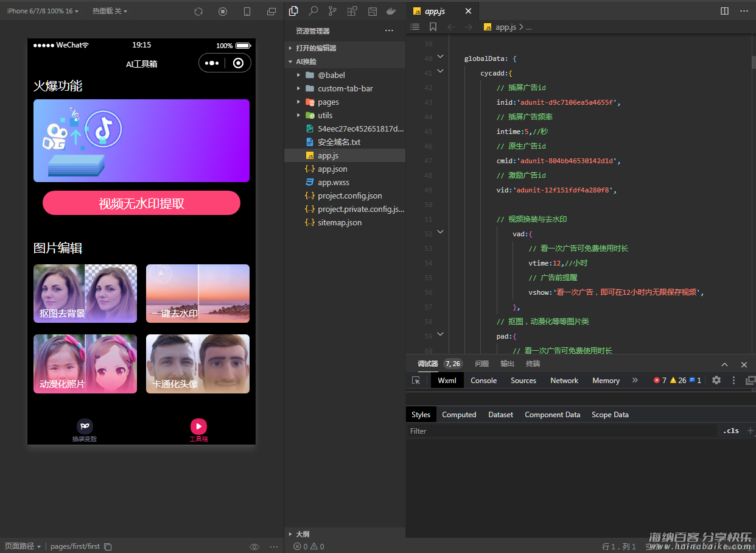The image size is (756, 553).
Task: Toggle the phone frame icon
Action: coord(247,12)
